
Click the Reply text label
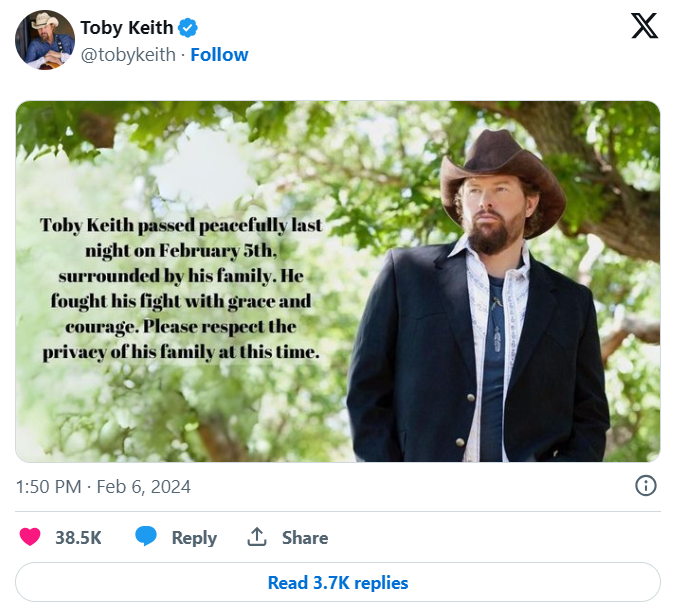point(194,537)
